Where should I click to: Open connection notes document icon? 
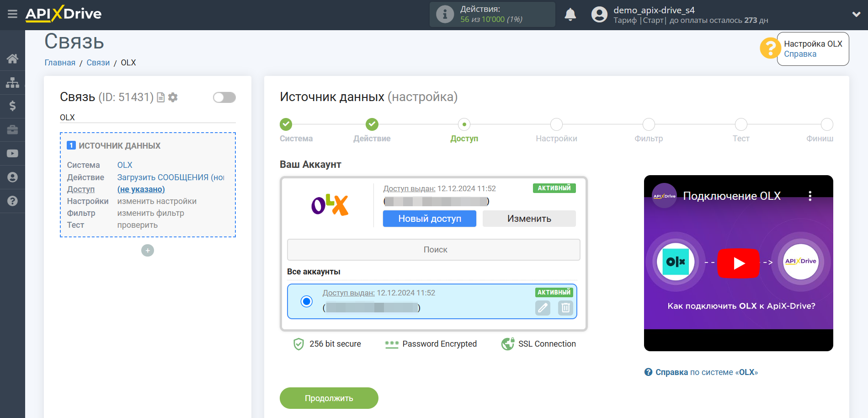point(160,97)
